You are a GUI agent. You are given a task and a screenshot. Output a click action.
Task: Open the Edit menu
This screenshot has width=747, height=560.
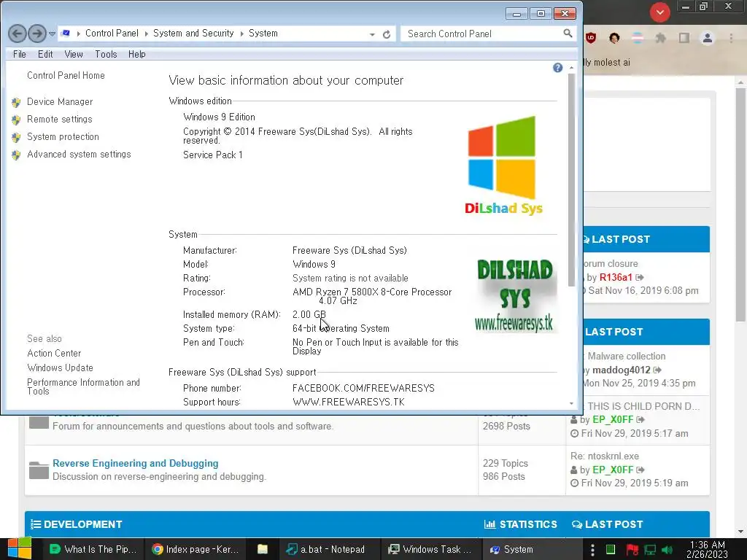pos(45,54)
